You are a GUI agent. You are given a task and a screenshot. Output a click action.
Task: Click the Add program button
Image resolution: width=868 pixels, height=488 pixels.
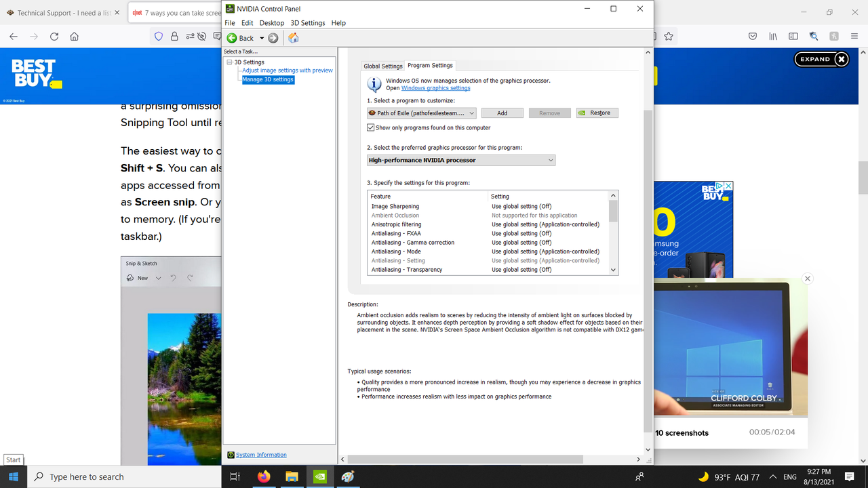(502, 113)
